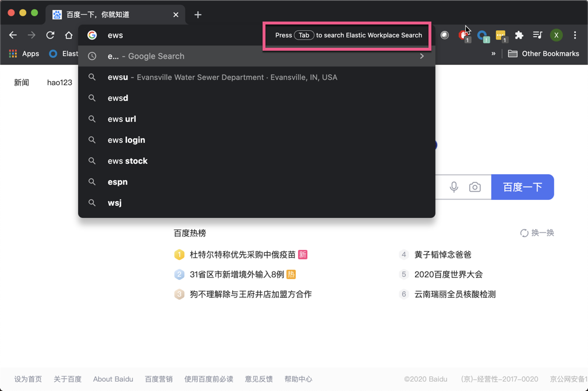
Task: Click Baidu image search camera icon
Action: coord(474,187)
